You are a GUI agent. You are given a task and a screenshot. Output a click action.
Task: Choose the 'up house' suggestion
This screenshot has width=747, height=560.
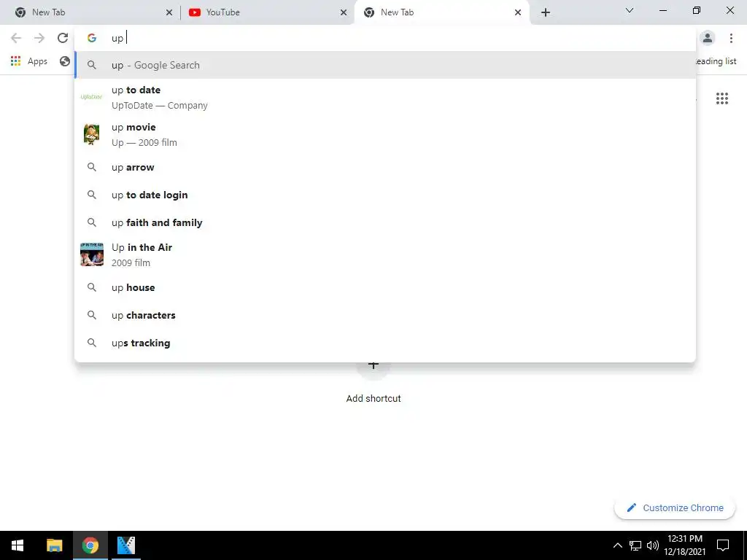(385, 287)
